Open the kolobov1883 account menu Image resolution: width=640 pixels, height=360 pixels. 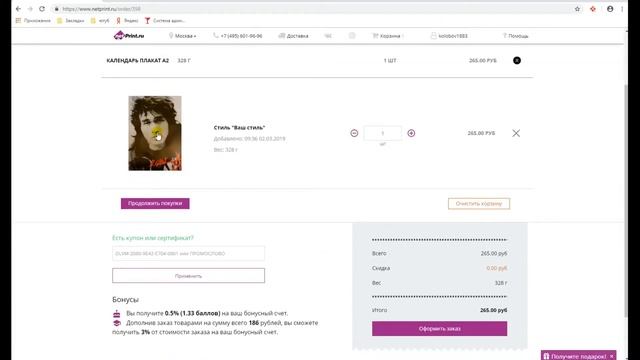[x=449, y=36]
